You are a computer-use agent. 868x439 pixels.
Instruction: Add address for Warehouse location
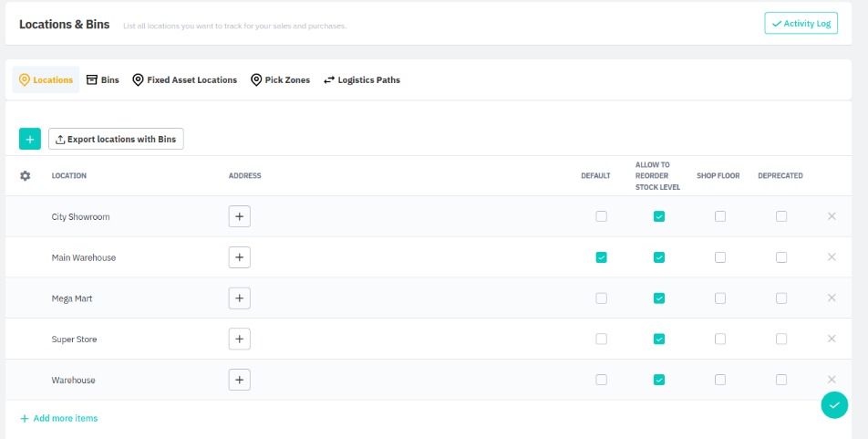[239, 380]
